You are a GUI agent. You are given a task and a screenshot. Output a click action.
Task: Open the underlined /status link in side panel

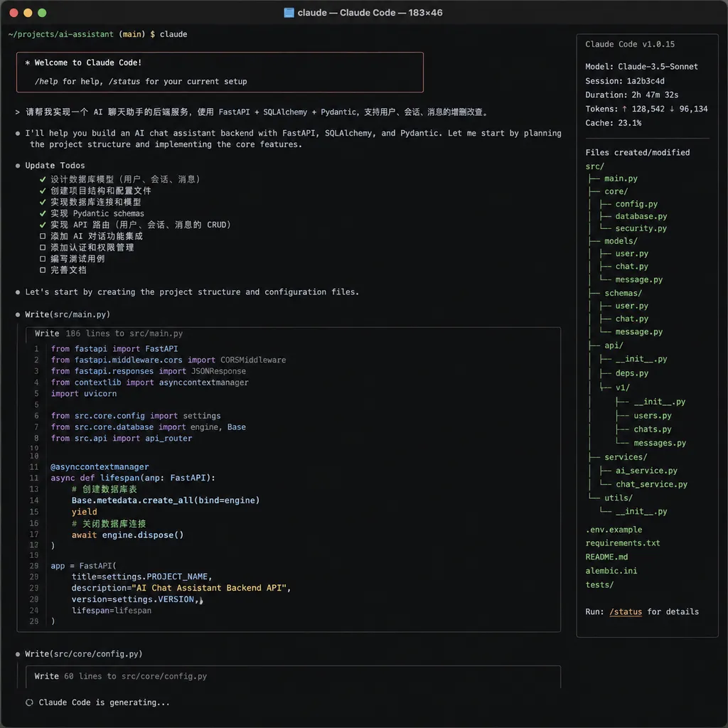(626, 612)
